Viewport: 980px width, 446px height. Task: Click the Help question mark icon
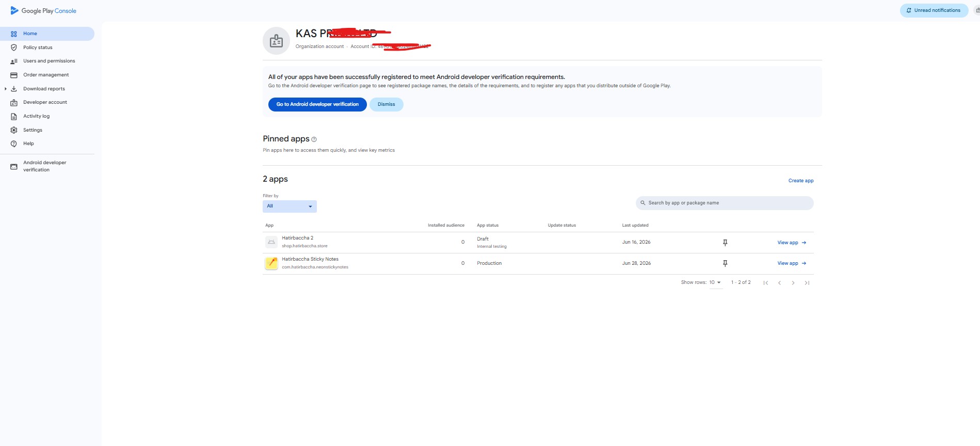coord(14,144)
